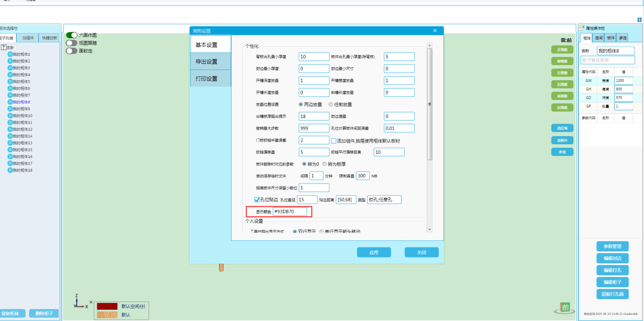This screenshot has height=321, width=644.
Task: Select cabinet icon for 我的柜体3
Action: point(10,68)
